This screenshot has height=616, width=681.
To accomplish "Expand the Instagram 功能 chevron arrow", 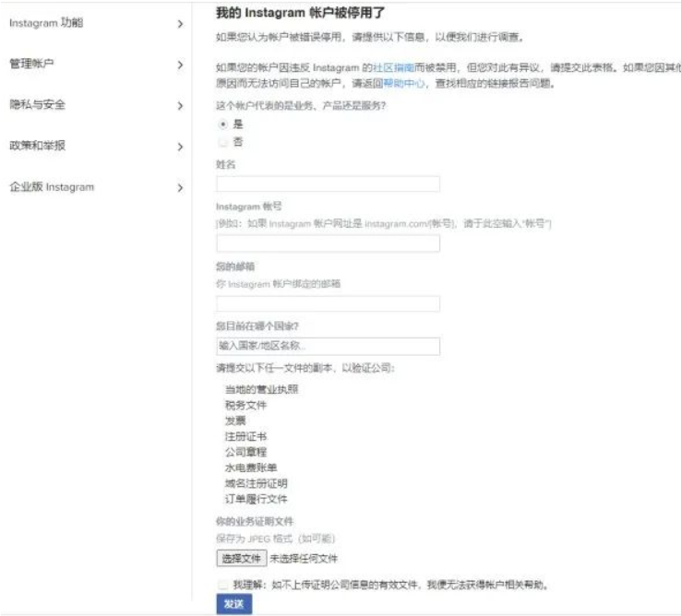I will (180, 24).
